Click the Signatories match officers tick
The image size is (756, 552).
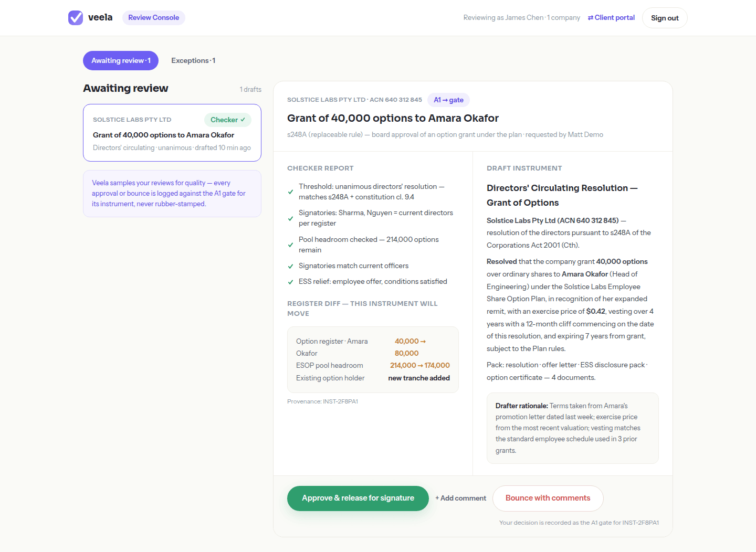click(291, 266)
